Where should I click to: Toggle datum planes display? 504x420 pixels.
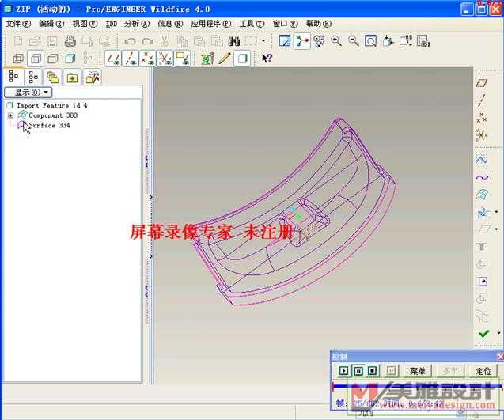coord(113,59)
